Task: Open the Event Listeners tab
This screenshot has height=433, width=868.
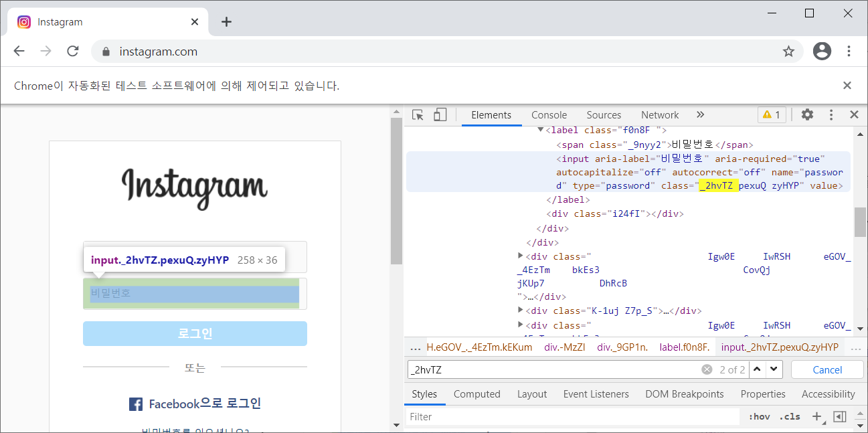Action: (x=596, y=394)
